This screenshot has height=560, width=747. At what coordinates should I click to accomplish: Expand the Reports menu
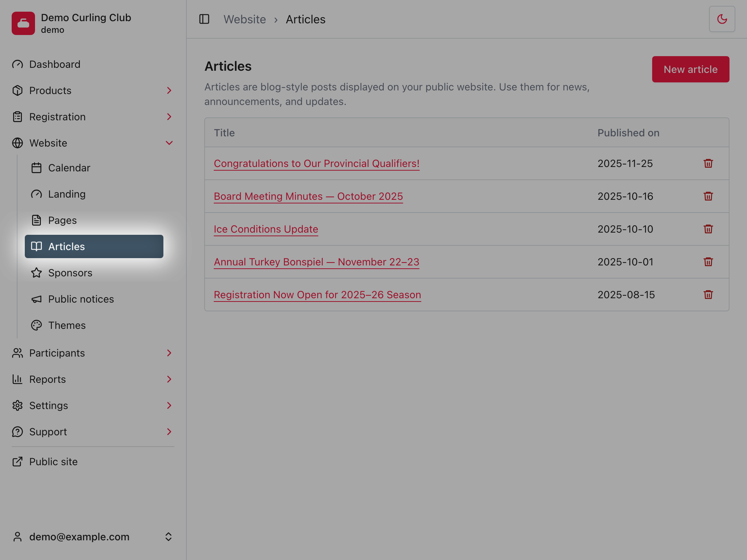(93, 379)
